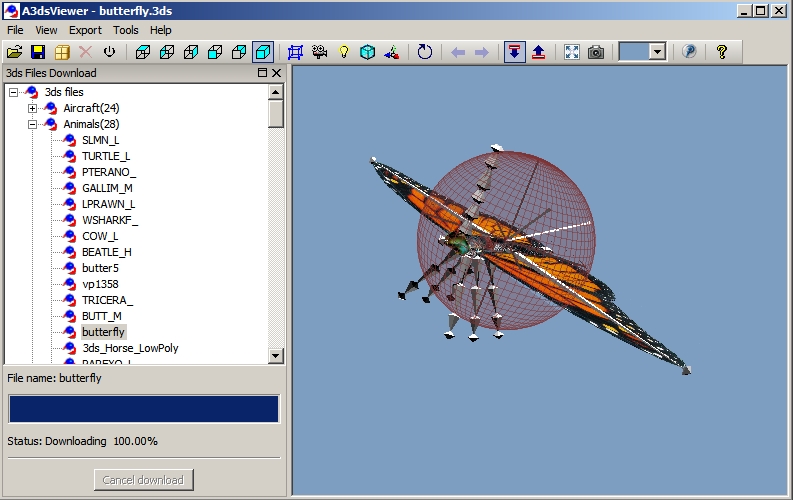
Task: Click the power symbol toolbar icon
Action: coord(109,52)
